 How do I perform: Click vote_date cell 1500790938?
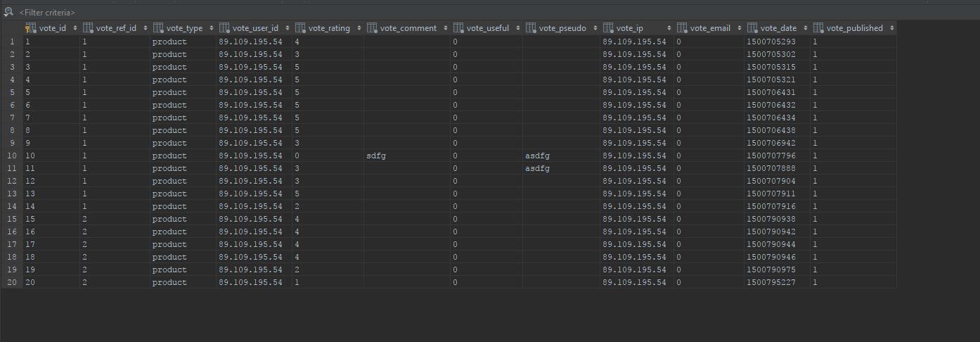click(x=777, y=219)
